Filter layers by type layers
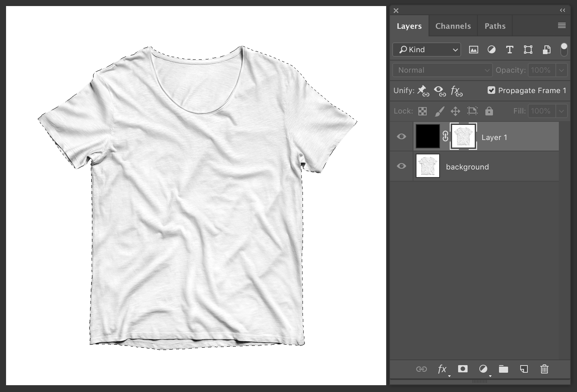The image size is (577, 392). (x=510, y=50)
